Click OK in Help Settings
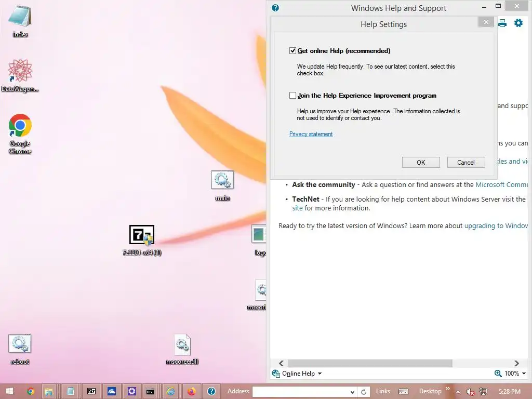This screenshot has height=399, width=532. point(421,162)
